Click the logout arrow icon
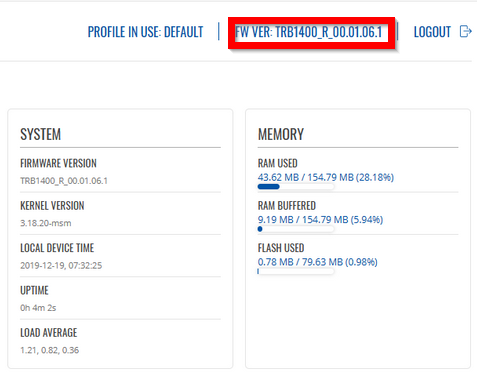This screenshot has height=379, width=477. (x=466, y=32)
